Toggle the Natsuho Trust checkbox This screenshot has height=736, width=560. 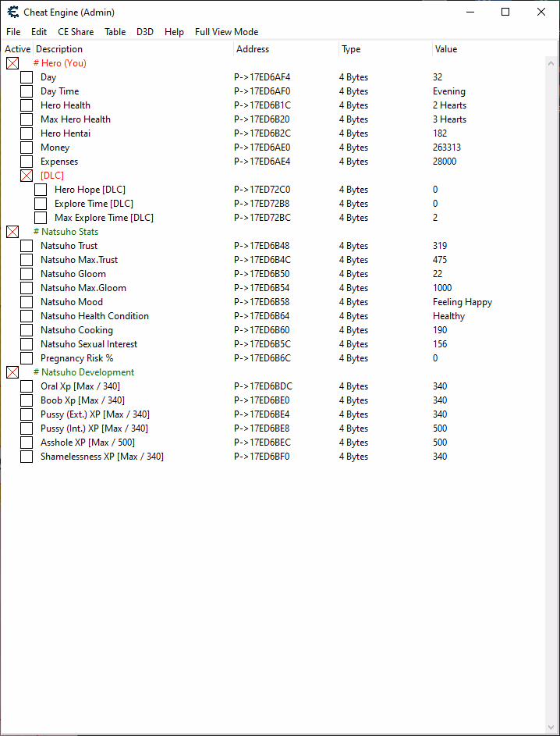(27, 246)
